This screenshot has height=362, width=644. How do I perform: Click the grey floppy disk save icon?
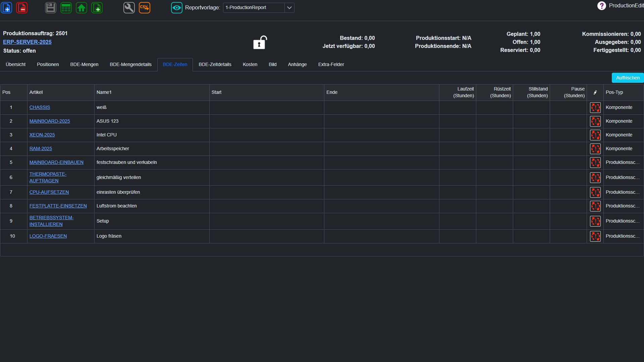(51, 7)
